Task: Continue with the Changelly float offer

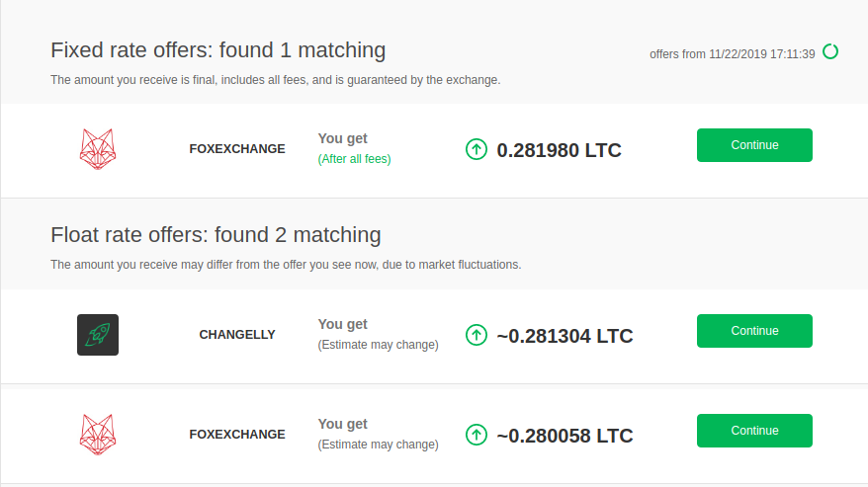Action: [754, 331]
